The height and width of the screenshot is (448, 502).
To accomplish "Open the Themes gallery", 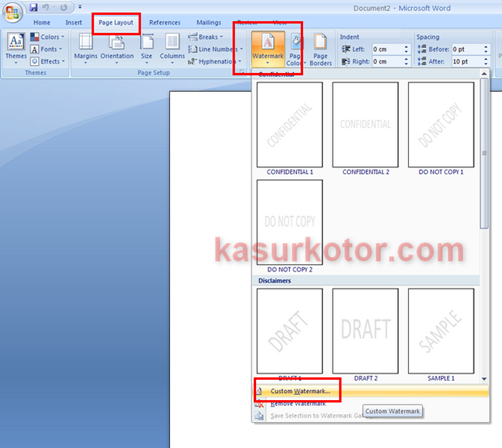I will point(16,48).
